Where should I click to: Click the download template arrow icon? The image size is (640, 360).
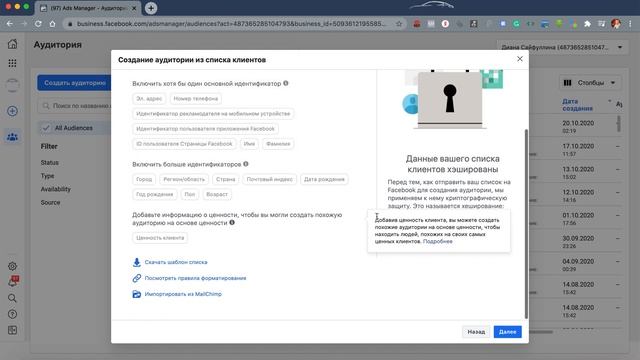click(137, 262)
